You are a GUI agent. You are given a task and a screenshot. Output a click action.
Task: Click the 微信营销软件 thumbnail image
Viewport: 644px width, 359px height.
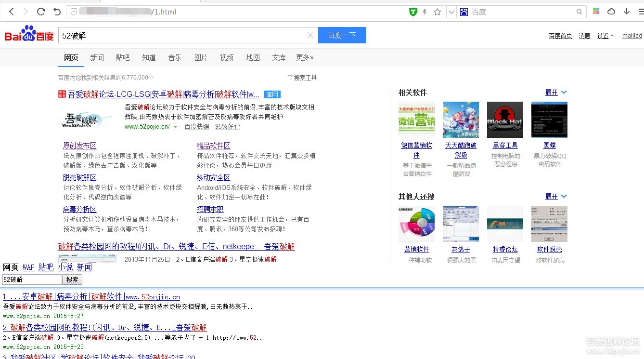click(416, 120)
